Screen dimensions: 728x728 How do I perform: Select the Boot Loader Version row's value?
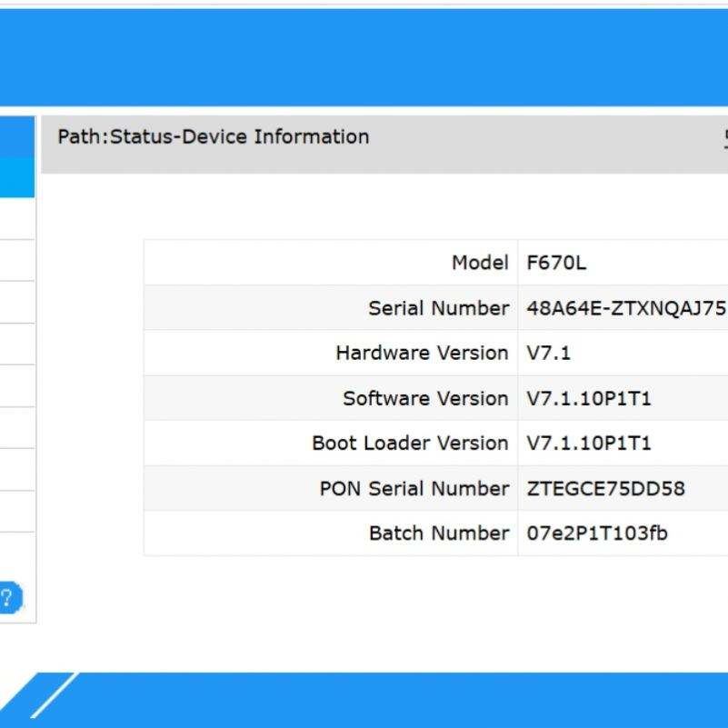(x=589, y=443)
